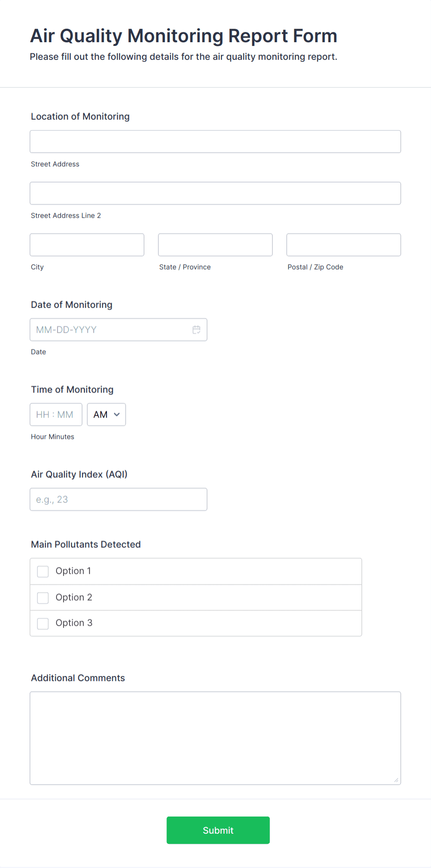Image resolution: width=431 pixels, height=868 pixels.
Task: Open the AM/PM dropdown
Action: point(106,414)
